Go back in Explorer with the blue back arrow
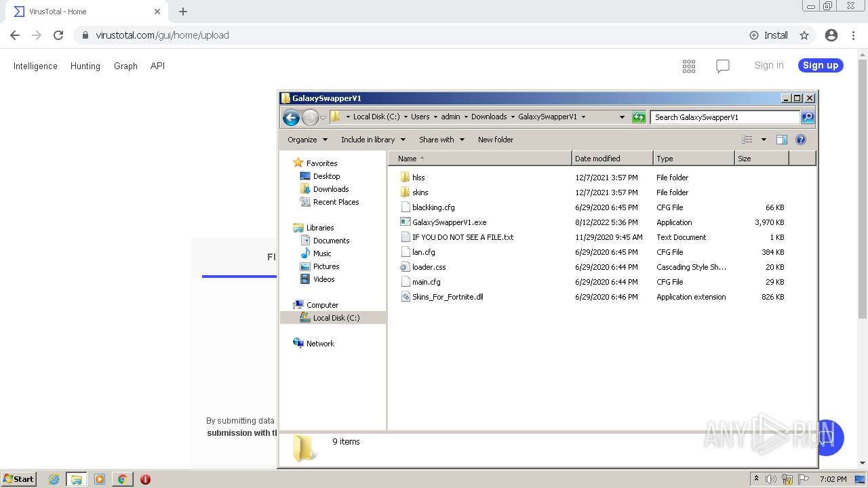Viewport: 868px width, 488px height. click(291, 117)
